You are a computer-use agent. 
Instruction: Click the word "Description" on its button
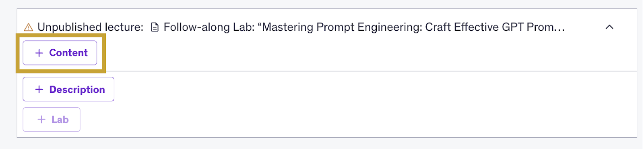tap(77, 90)
